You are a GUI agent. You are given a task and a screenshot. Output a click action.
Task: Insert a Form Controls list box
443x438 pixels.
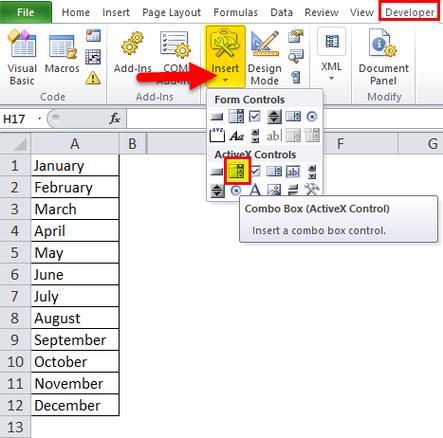click(293, 117)
